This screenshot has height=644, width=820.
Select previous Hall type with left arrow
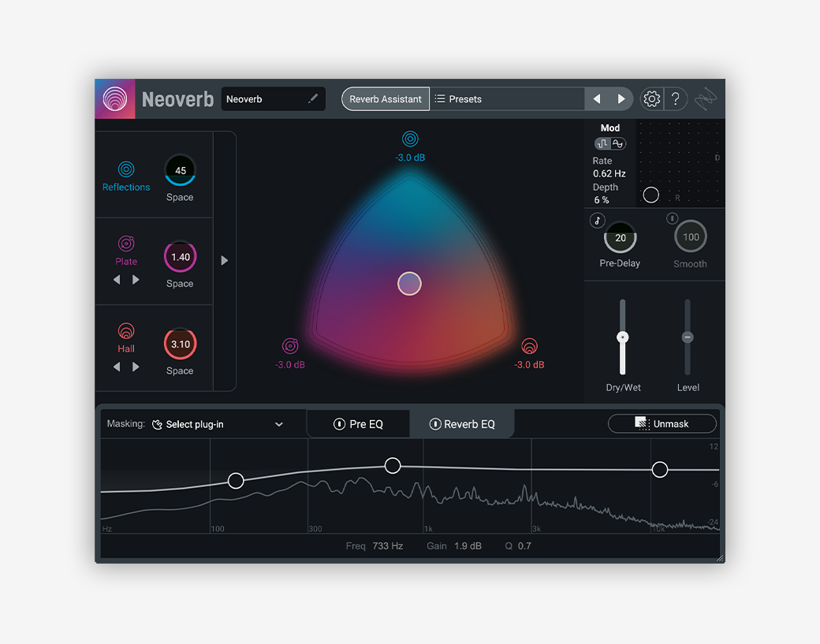pos(117,367)
